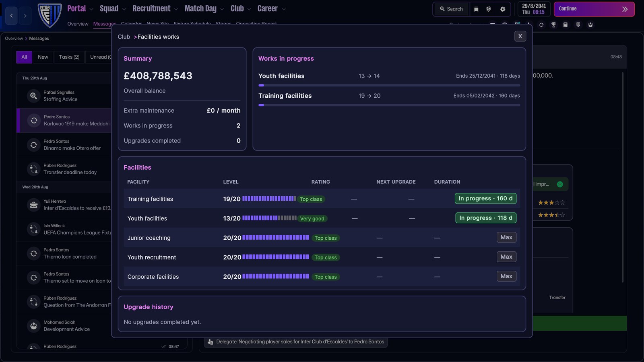Switch to the Overview subtab

coord(78,24)
